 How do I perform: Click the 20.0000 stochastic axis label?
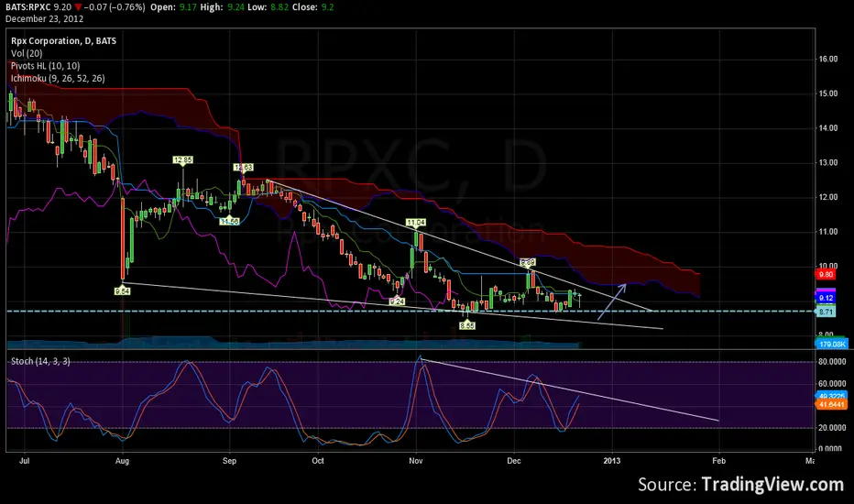pos(832,428)
